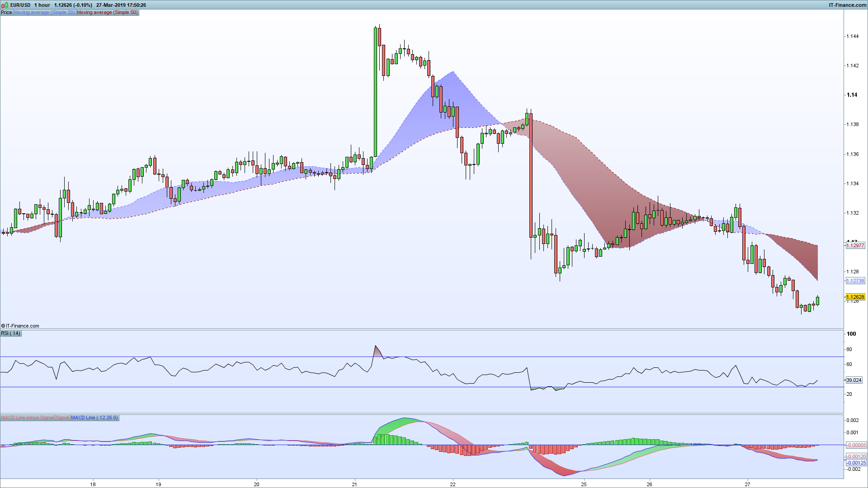Click the EUR/USD instrument name in title

(21, 5)
